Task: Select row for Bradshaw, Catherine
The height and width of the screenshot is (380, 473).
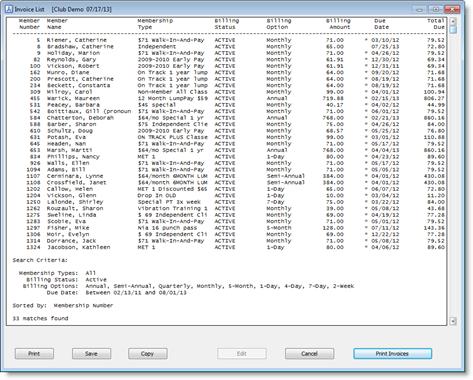Action: (228, 47)
